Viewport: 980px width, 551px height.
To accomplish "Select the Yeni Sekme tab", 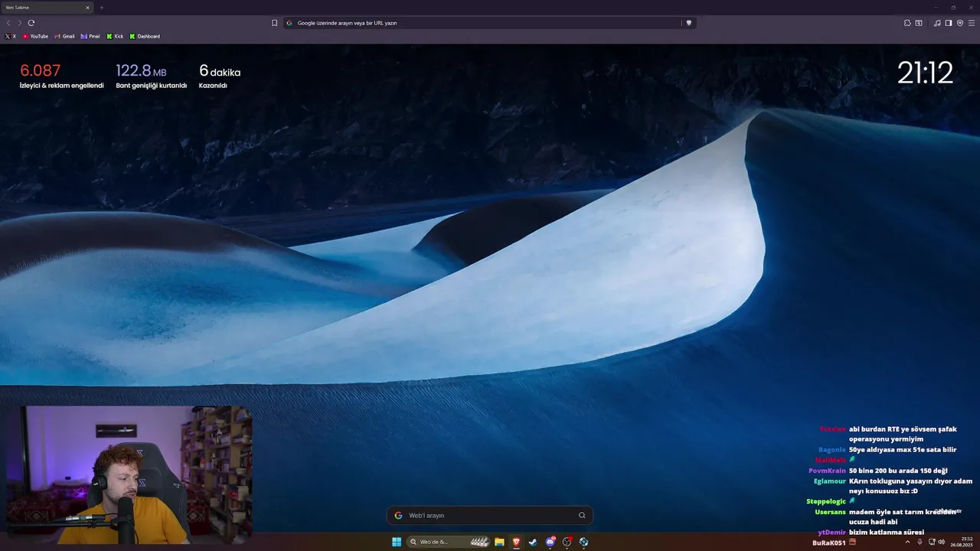I will [x=47, y=8].
